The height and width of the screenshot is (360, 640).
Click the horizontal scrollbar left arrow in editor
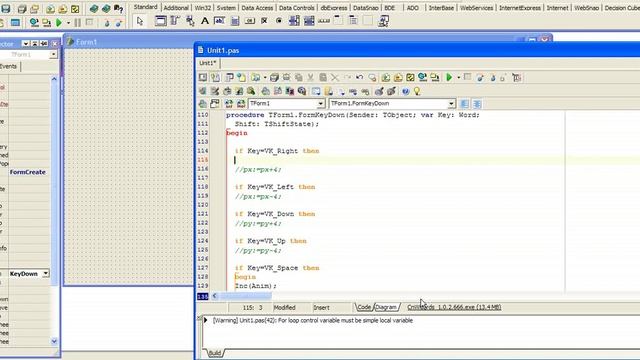tap(214, 296)
